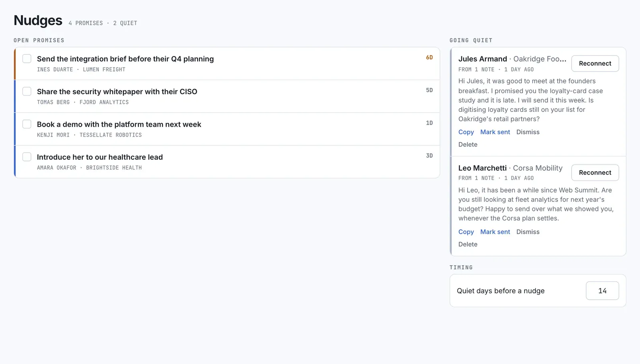The height and width of the screenshot is (364, 640).
Task: Dismiss the Jules Armand nudge
Action: 528,132
